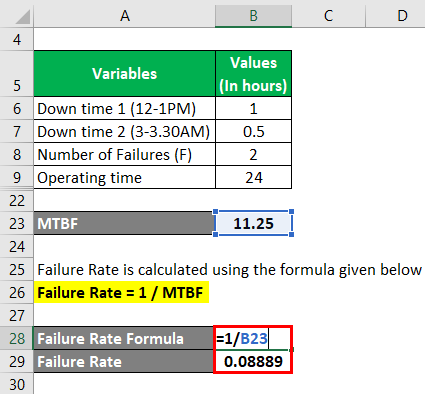
Task: Select column C header
Action: (328, 16)
